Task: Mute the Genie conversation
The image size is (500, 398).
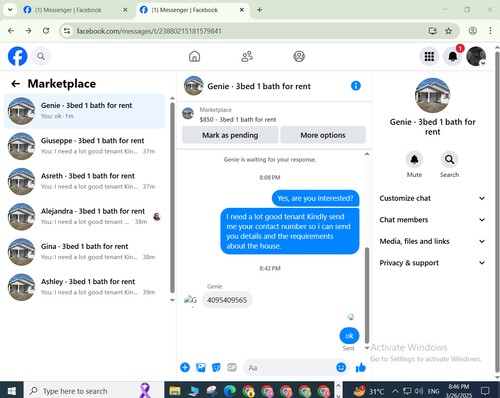Action: (x=414, y=160)
